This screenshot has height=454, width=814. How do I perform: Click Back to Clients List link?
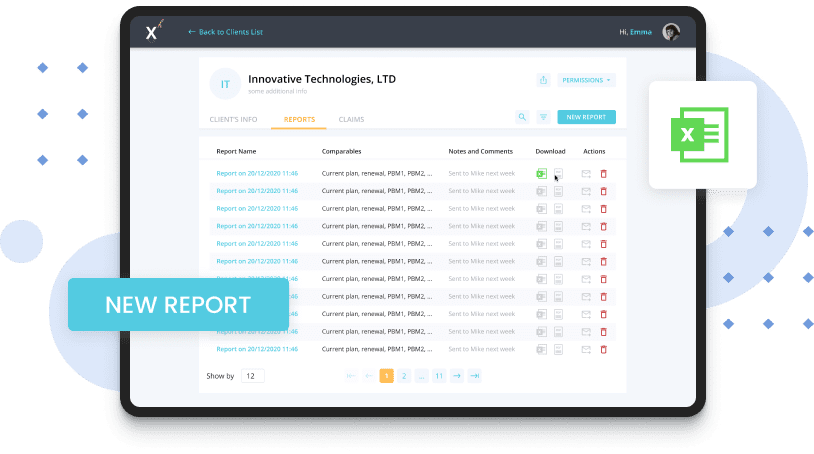225,32
